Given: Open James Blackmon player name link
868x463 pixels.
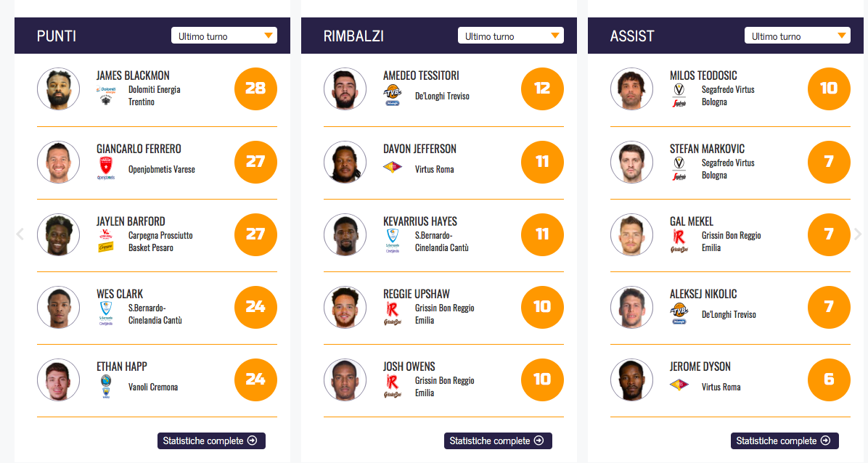Looking at the screenshot, I should tap(133, 75).
